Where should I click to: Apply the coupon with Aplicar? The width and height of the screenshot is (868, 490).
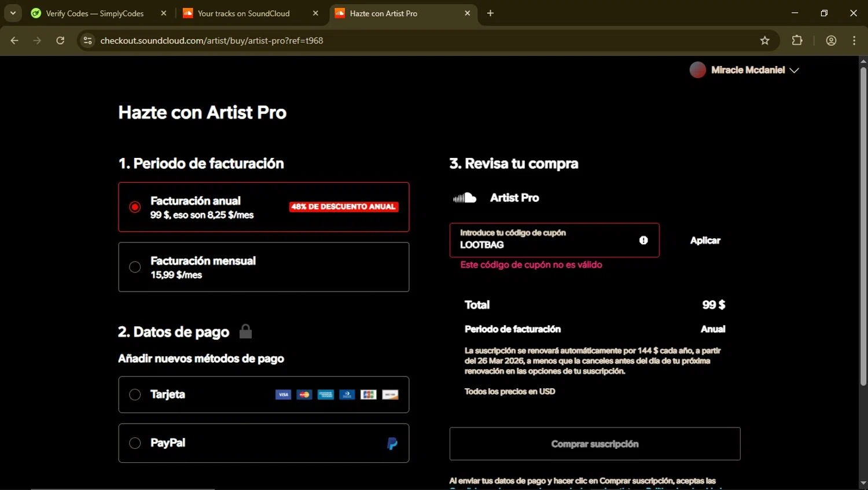[705, 240]
